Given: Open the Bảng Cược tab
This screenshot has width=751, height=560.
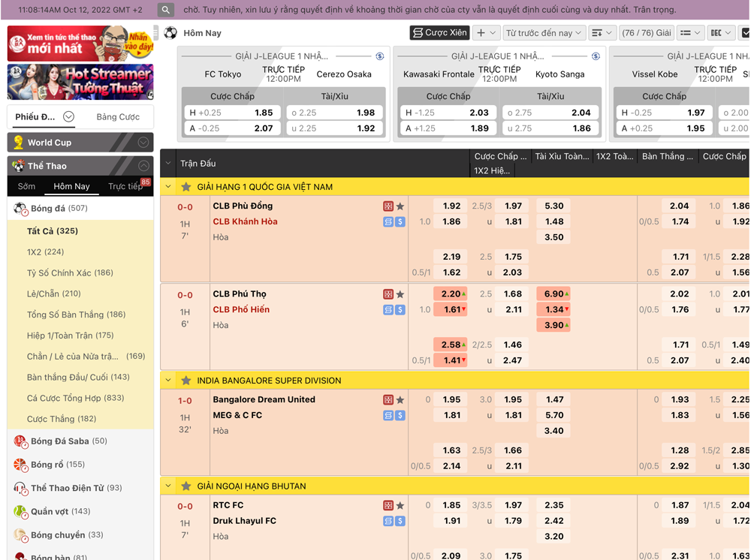Looking at the screenshot, I should pos(118,117).
